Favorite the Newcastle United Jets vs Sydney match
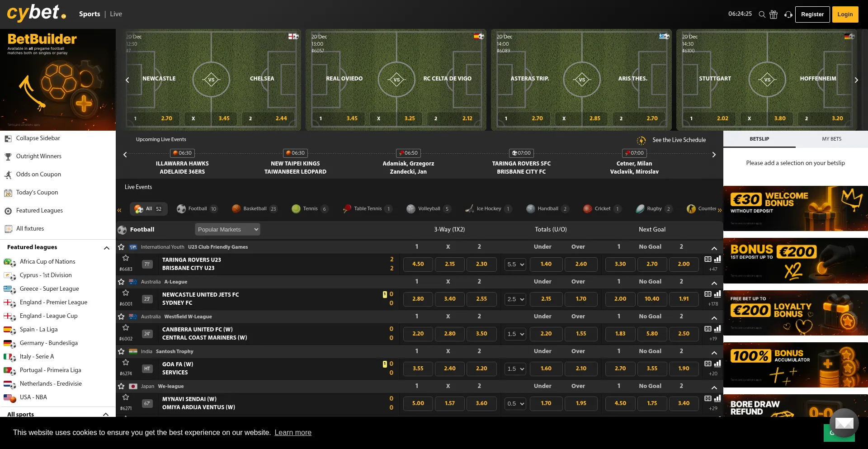 click(126, 293)
